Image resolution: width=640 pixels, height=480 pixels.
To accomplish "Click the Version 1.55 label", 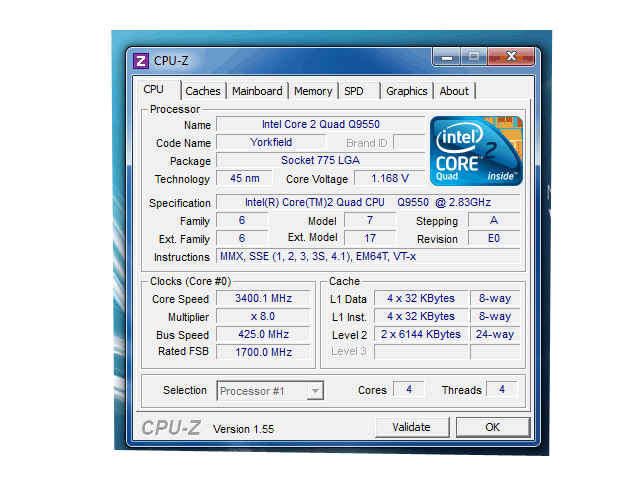I will (243, 429).
